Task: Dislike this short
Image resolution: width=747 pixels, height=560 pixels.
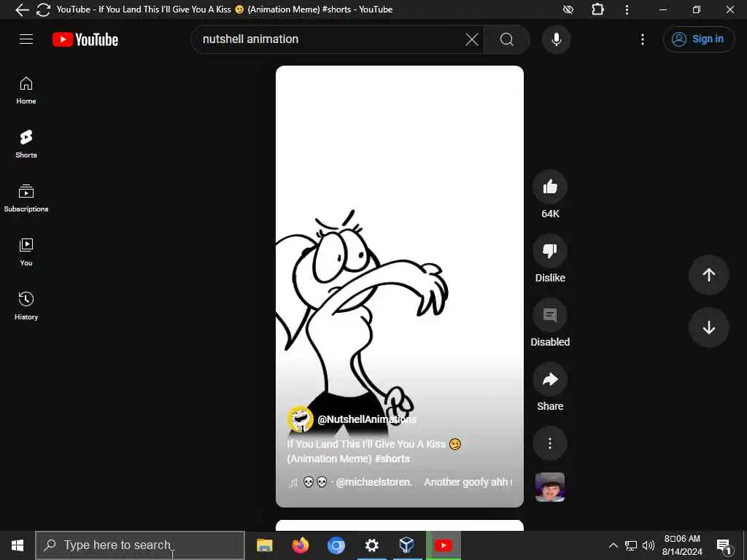Action: tap(550, 251)
